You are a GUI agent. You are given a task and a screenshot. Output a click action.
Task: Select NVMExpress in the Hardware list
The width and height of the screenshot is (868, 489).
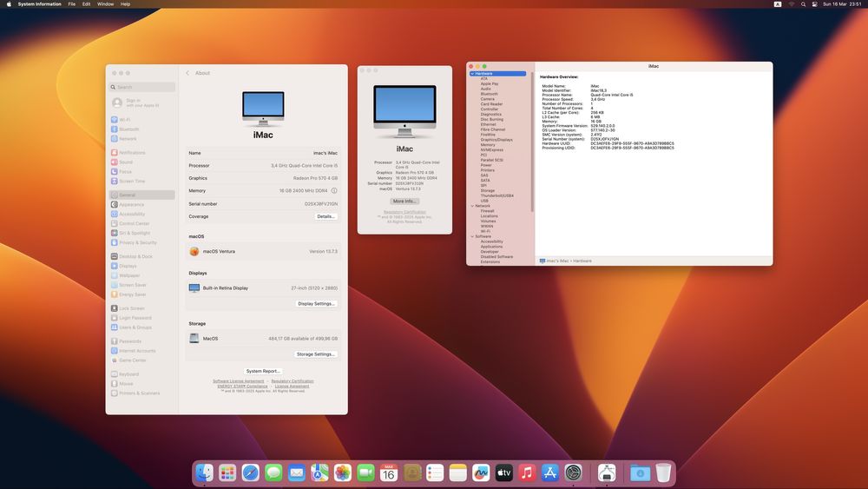point(491,149)
